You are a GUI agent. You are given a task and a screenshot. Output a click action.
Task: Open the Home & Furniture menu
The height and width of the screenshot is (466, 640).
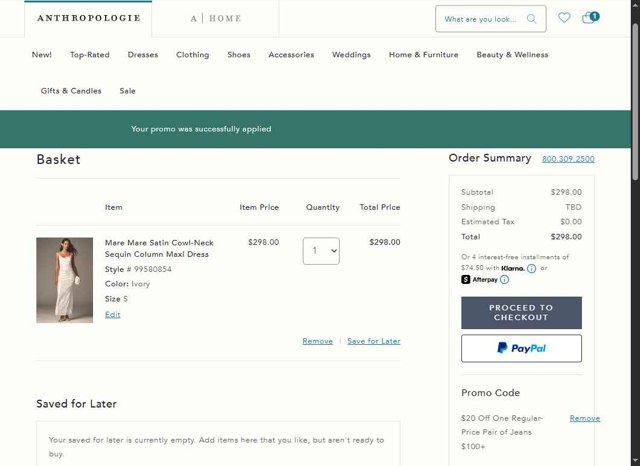[x=424, y=55]
